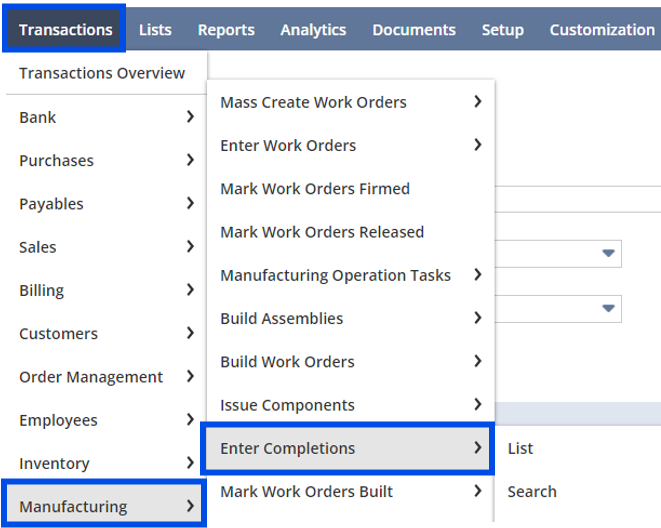The height and width of the screenshot is (528, 661).
Task: Select Manufacturing in the Transactions menu
Action: 104,506
